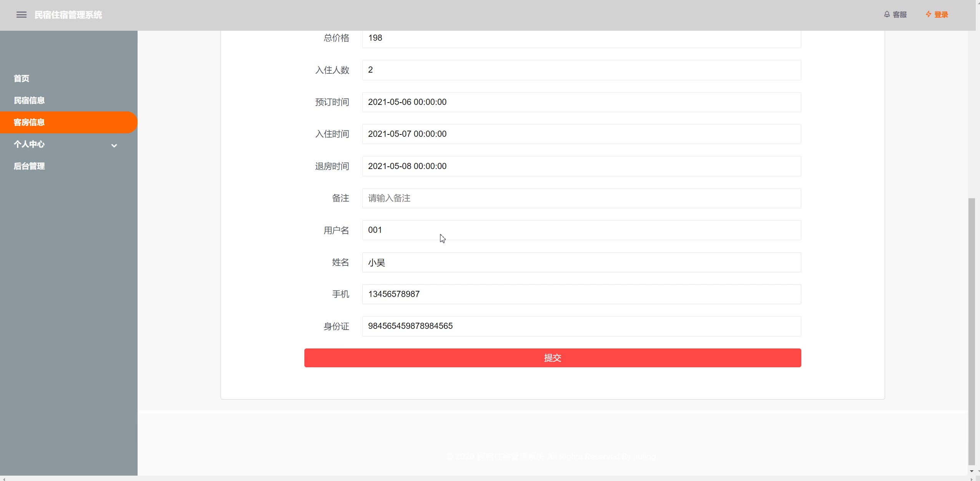This screenshot has height=481, width=980.
Task: Click the 客服 customer service link
Action: click(x=900, y=15)
